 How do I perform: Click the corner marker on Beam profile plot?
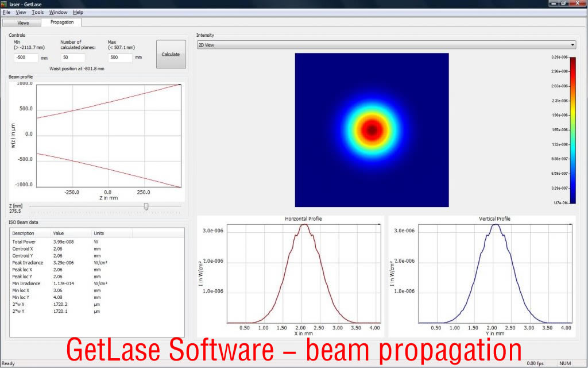[180, 85]
